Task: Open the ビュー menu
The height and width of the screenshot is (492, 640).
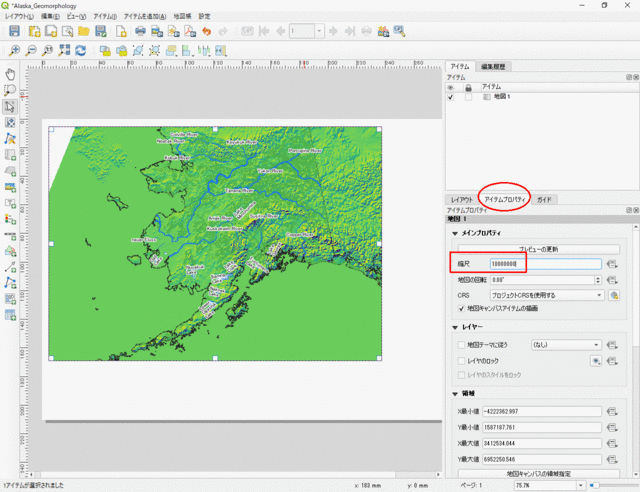Action: click(76, 16)
